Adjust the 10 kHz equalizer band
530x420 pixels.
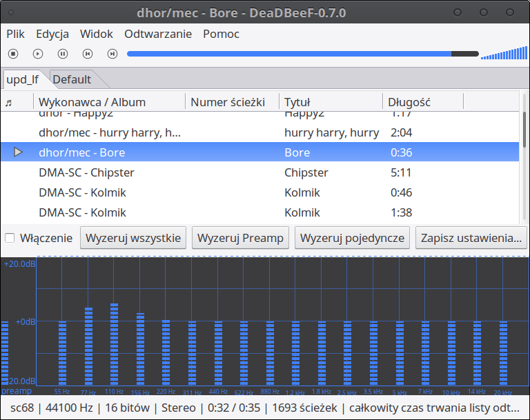(451, 353)
